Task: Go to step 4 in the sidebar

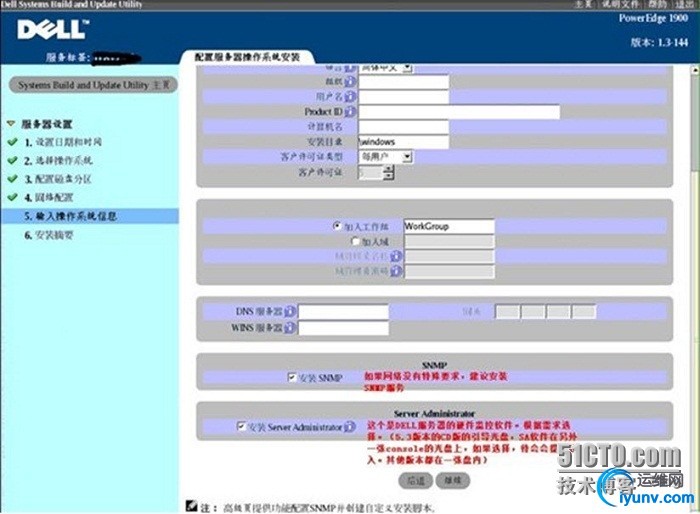Action: 49,197
